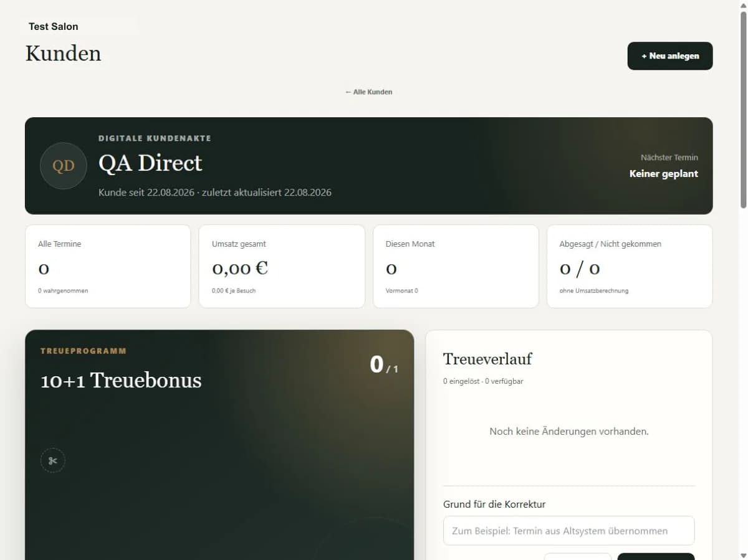Image resolution: width=748 pixels, height=560 pixels.
Task: Click the scissors stamp icon
Action: pos(53,461)
